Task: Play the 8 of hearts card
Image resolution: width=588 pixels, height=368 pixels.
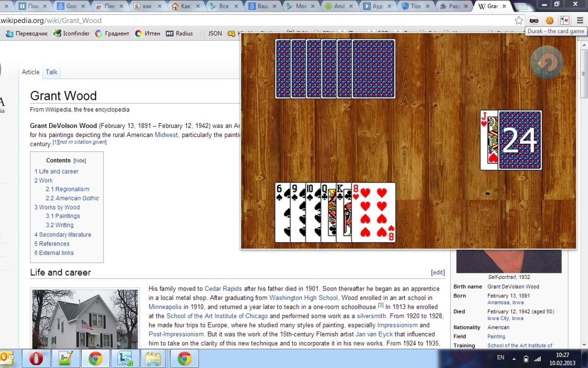Action: (373, 213)
